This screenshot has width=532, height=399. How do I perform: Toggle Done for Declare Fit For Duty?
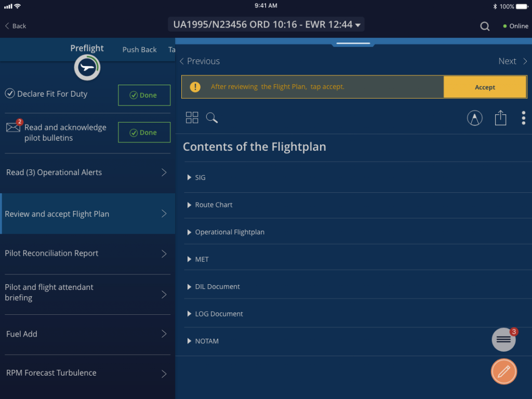[144, 95]
